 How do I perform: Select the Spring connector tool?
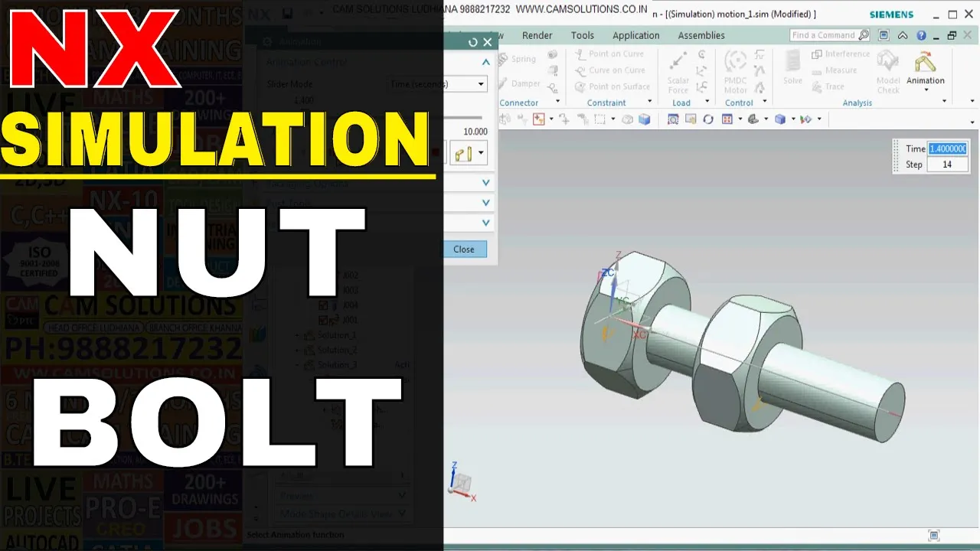pos(518,59)
